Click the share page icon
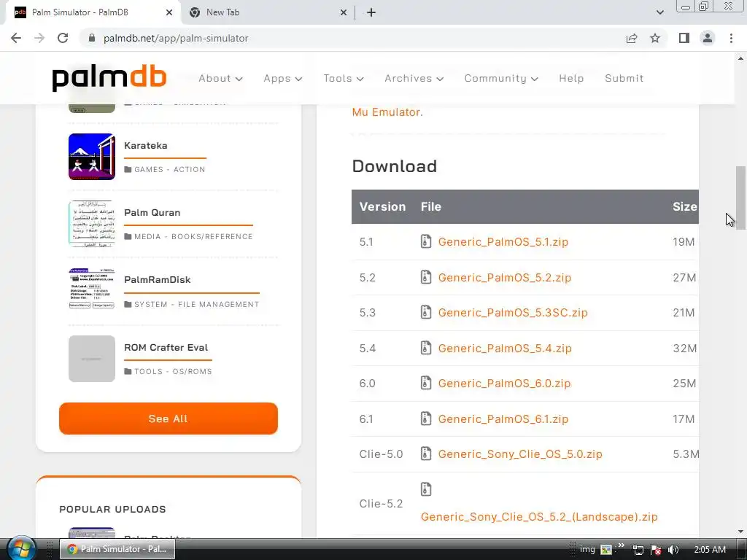This screenshot has height=560, width=747. point(632,38)
